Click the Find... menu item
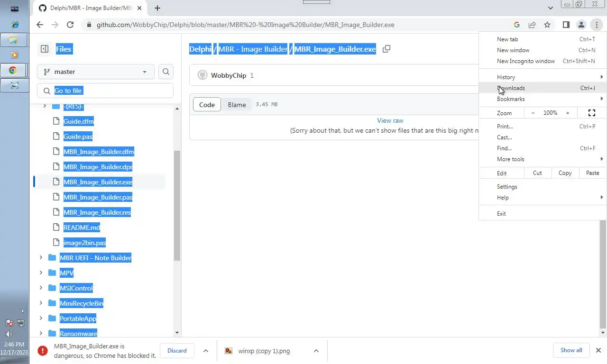 [543, 148]
